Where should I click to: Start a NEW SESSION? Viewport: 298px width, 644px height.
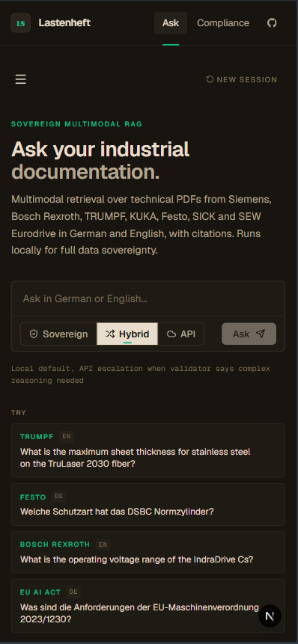click(242, 80)
